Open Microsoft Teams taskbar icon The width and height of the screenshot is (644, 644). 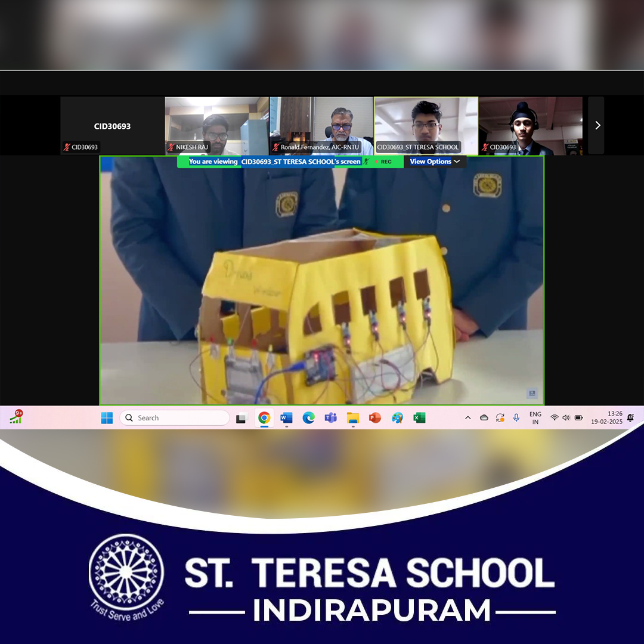[x=330, y=418]
